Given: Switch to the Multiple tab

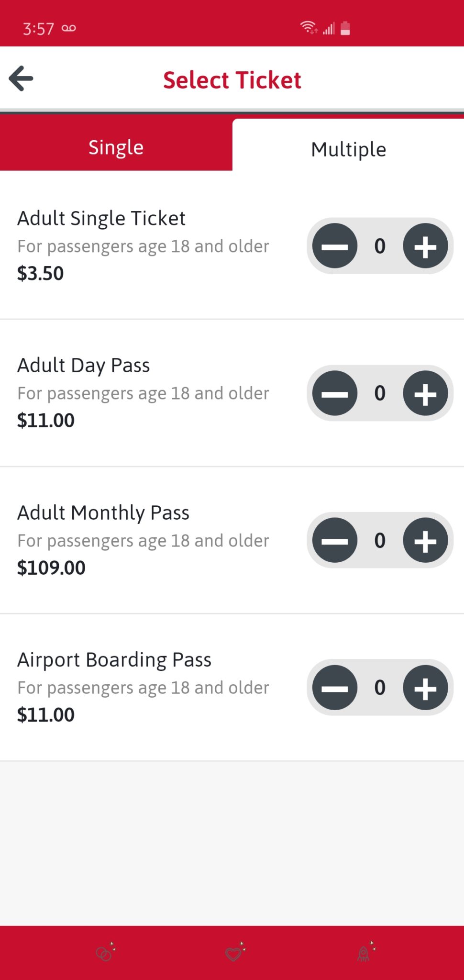Looking at the screenshot, I should [348, 149].
